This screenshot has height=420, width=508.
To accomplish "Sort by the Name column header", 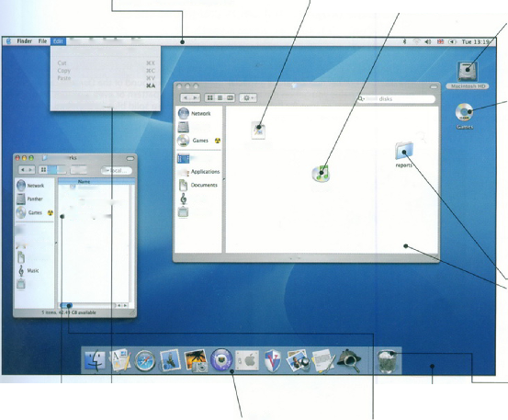I will pos(96,181).
